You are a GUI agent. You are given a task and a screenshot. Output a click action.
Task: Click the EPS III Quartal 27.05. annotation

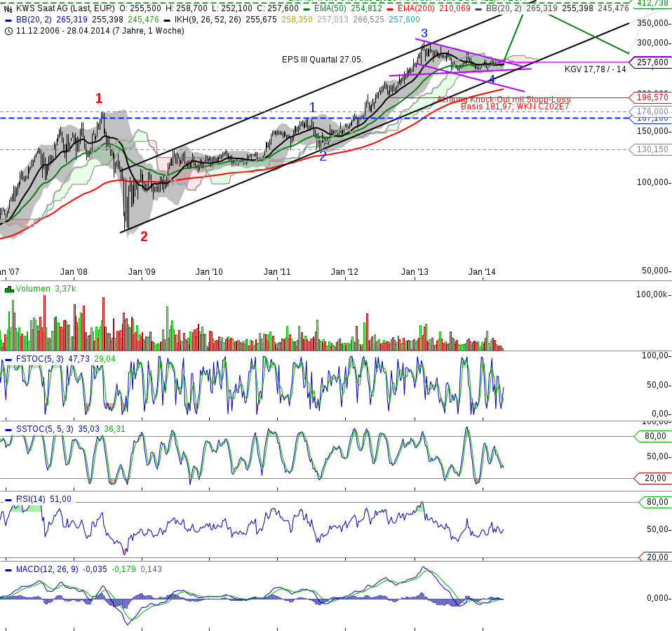321,60
